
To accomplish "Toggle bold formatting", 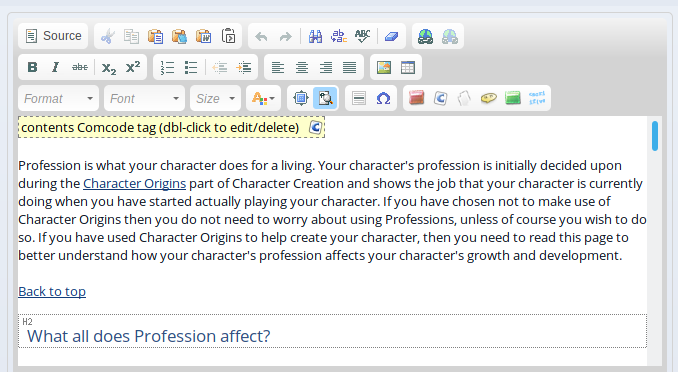I will point(32,67).
